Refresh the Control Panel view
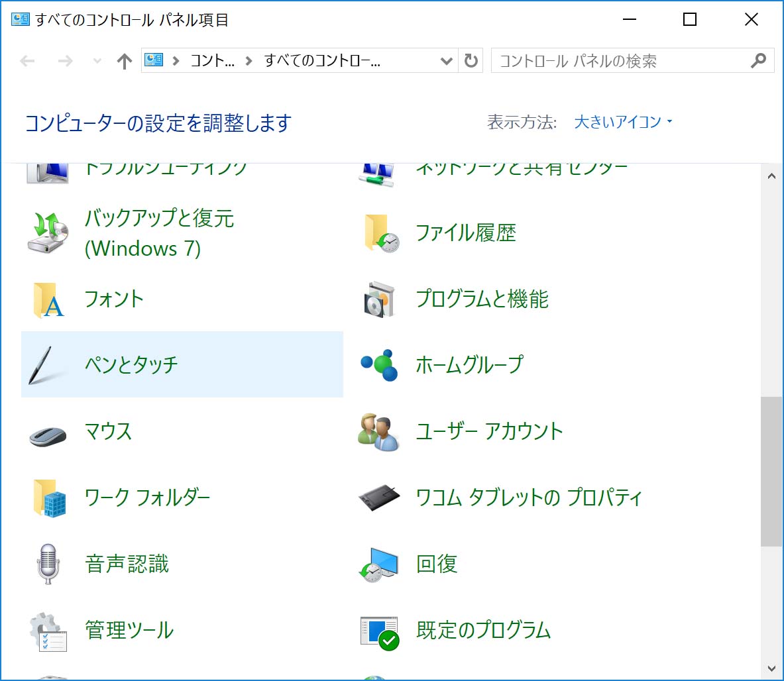The image size is (784, 681). click(x=471, y=60)
